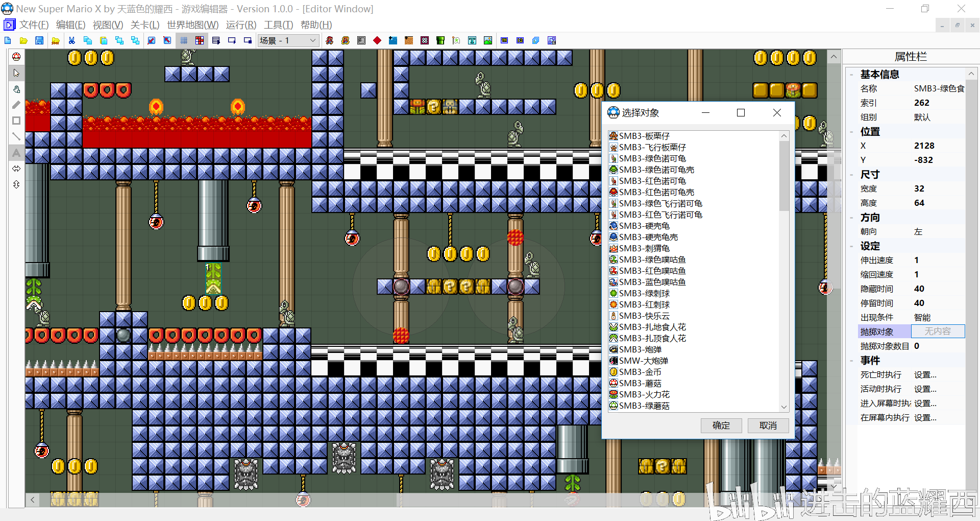Click the flag toolbar icon
This screenshot has width=980, height=521.
pyautogui.click(x=456, y=40)
